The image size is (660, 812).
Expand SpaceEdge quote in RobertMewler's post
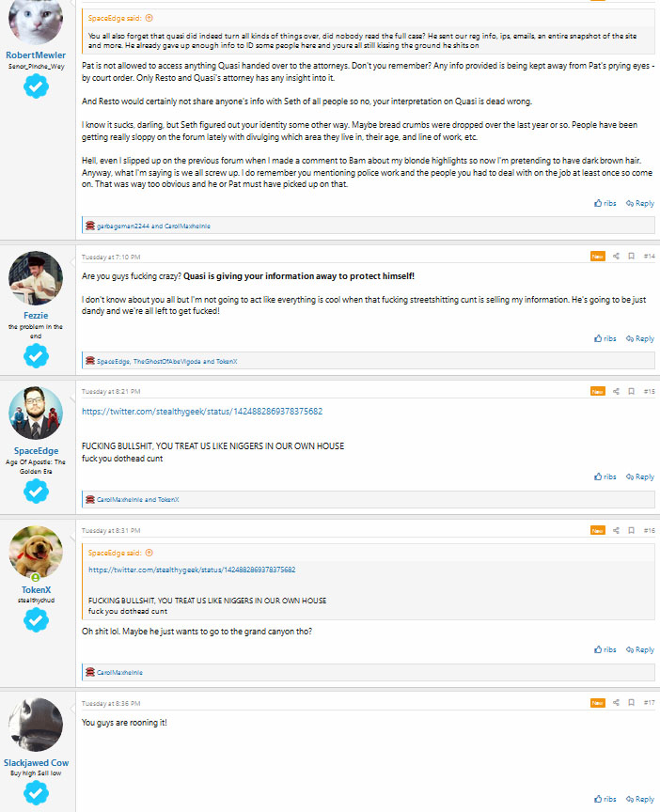(149, 18)
